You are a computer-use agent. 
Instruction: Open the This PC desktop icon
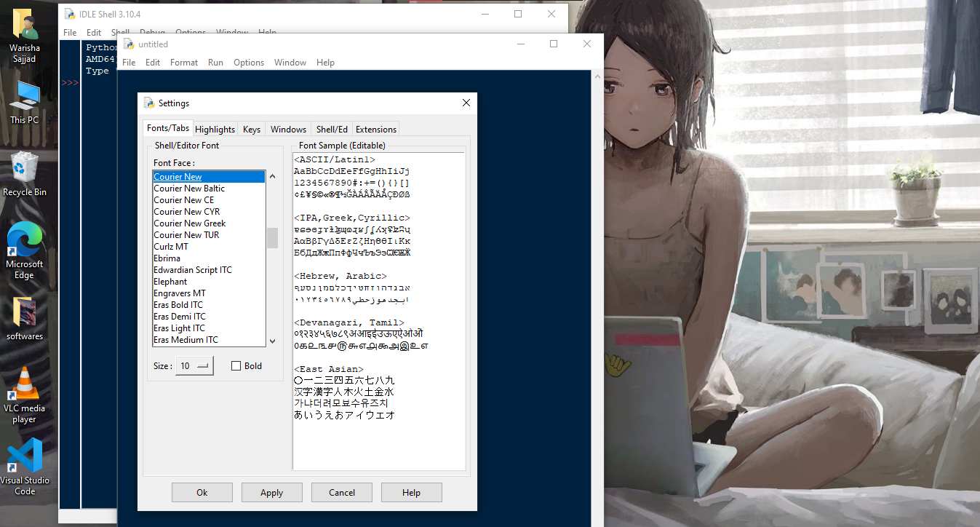25,102
